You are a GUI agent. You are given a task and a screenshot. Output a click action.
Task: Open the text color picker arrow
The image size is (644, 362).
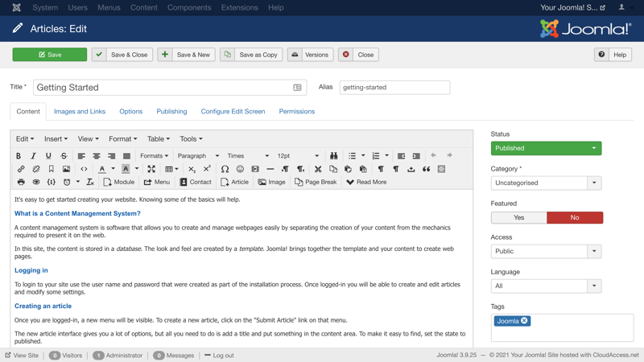(114, 169)
